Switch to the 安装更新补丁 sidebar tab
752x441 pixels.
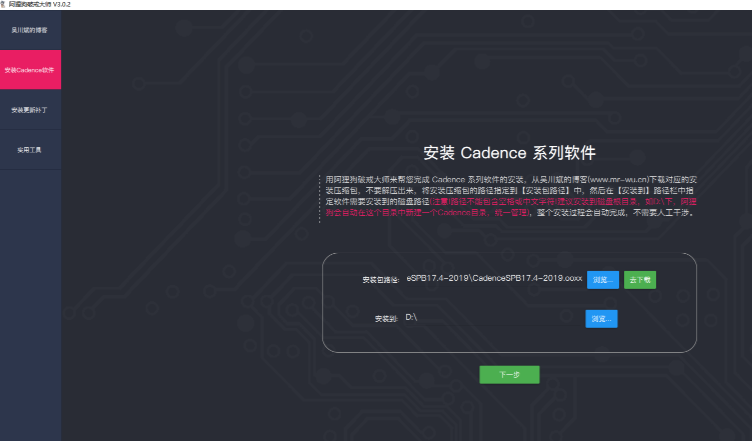pyautogui.click(x=30, y=110)
